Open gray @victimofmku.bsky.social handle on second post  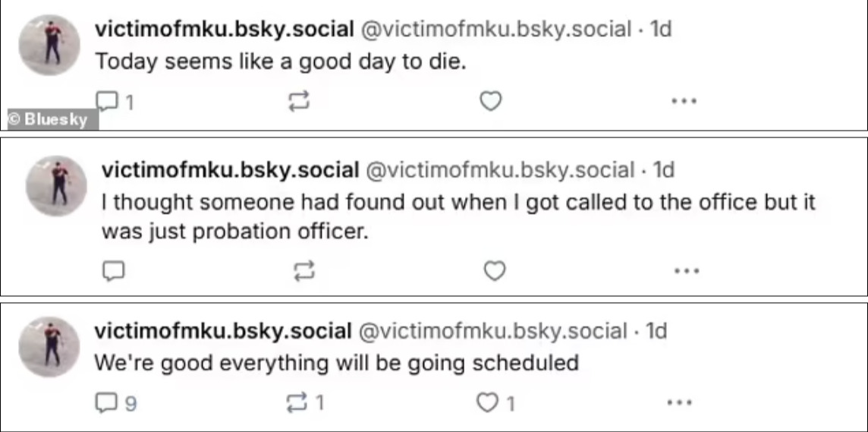[499, 170]
